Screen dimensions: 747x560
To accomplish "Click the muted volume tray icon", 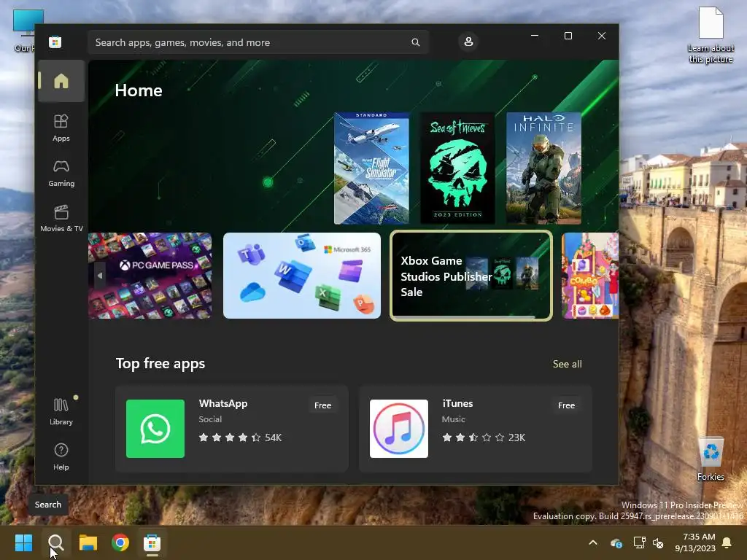I will click(x=658, y=542).
